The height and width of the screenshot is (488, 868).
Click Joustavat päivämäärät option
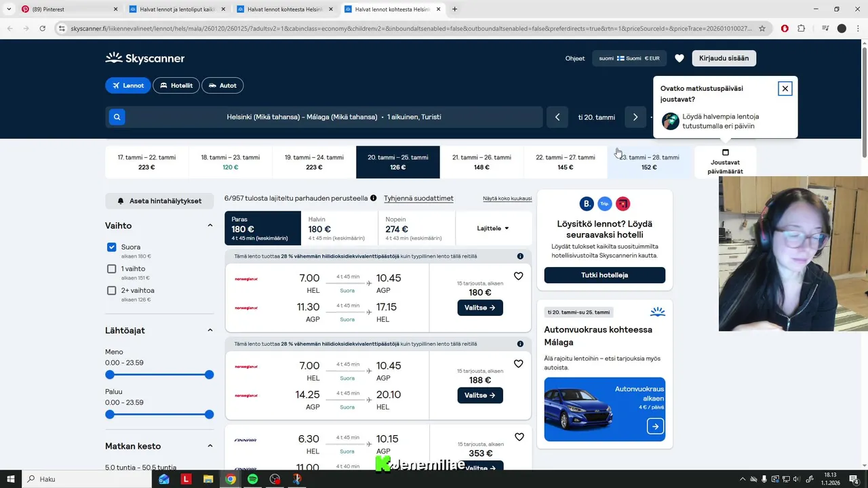[x=725, y=162]
